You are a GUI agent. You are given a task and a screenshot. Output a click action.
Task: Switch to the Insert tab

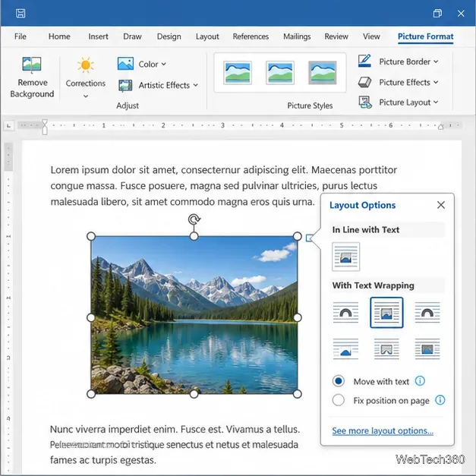[98, 36]
